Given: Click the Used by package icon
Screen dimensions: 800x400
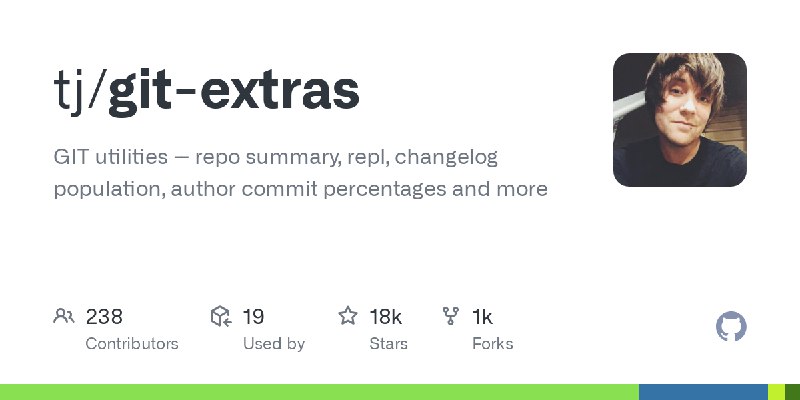Looking at the screenshot, I should [x=221, y=316].
